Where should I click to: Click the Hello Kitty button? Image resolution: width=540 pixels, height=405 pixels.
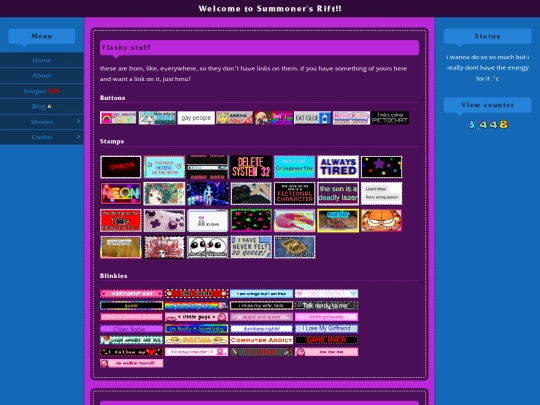[351, 118]
